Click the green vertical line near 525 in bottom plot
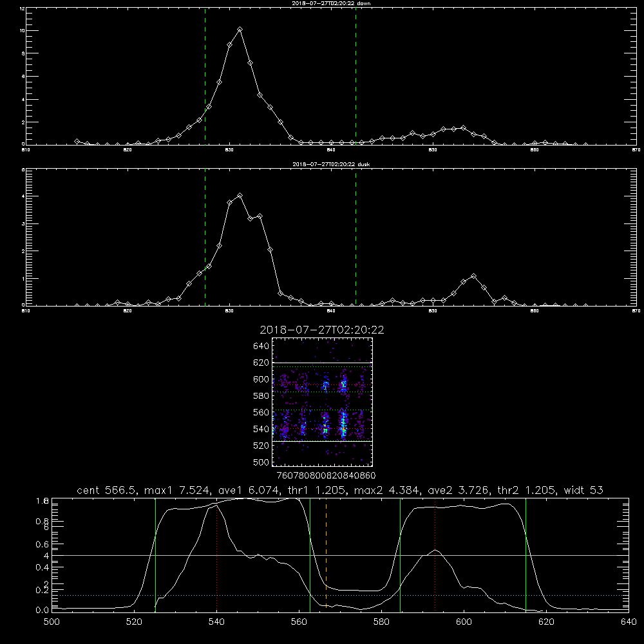This screenshot has height=644, width=644. coord(155,554)
